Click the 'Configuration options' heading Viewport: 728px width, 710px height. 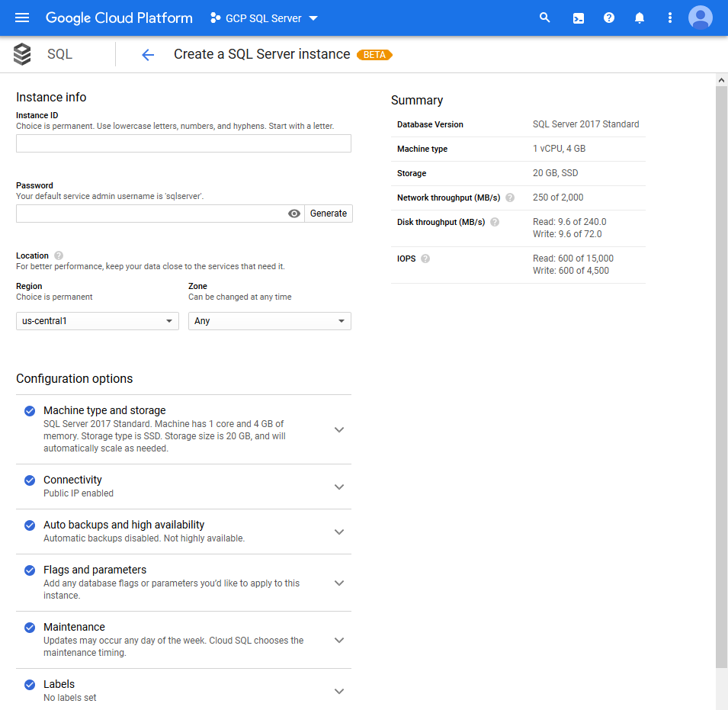point(74,379)
